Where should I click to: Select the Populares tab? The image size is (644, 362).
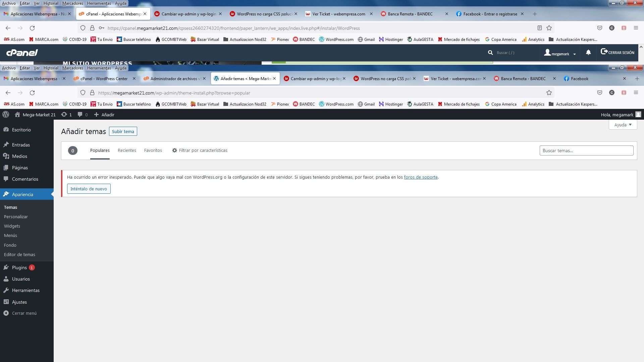coord(100,150)
